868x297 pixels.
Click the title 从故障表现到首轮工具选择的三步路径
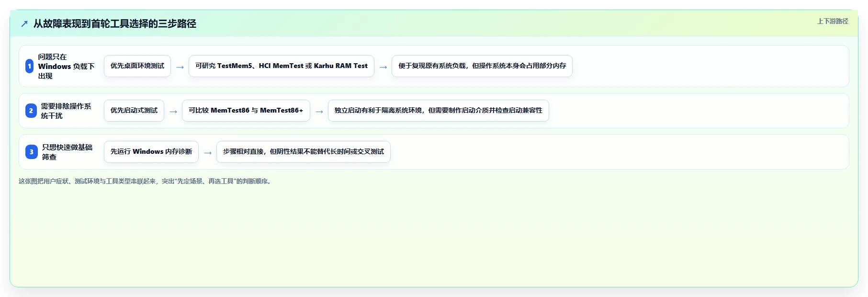115,23
